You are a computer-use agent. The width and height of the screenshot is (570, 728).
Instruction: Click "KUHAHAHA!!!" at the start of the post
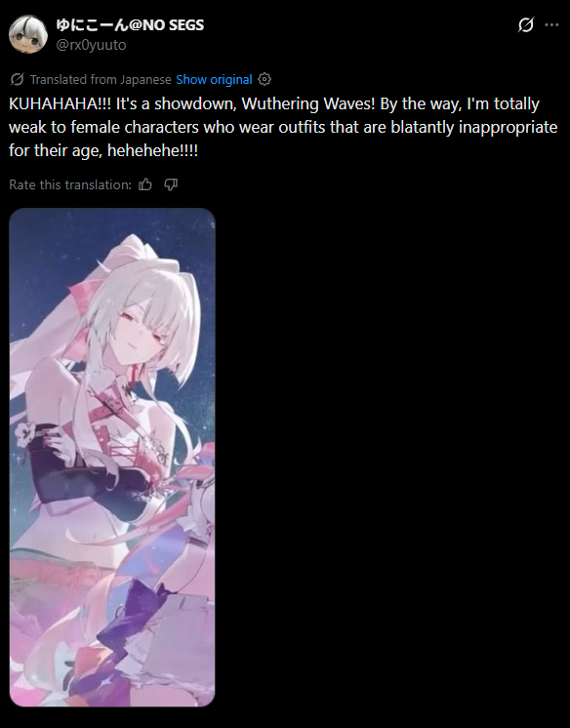60,103
